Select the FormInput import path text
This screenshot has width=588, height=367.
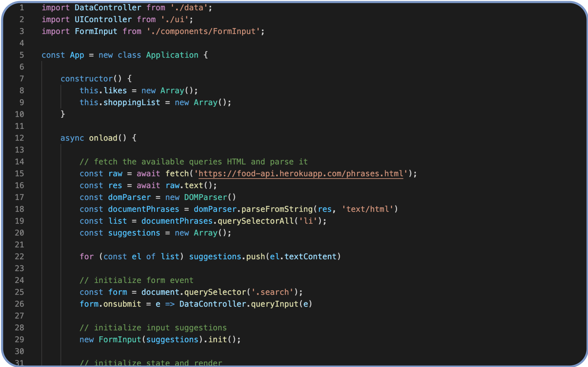coord(206,31)
